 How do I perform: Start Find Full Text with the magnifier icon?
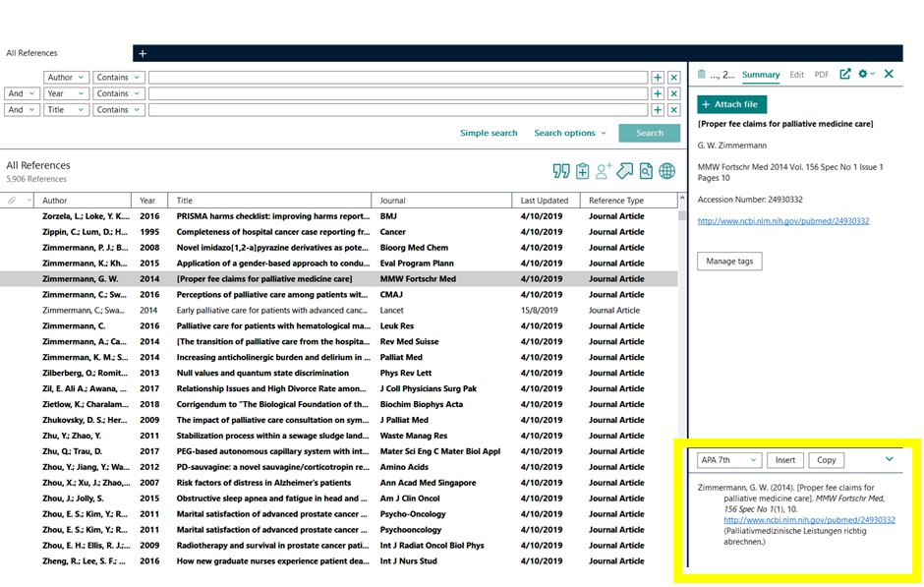(x=646, y=171)
